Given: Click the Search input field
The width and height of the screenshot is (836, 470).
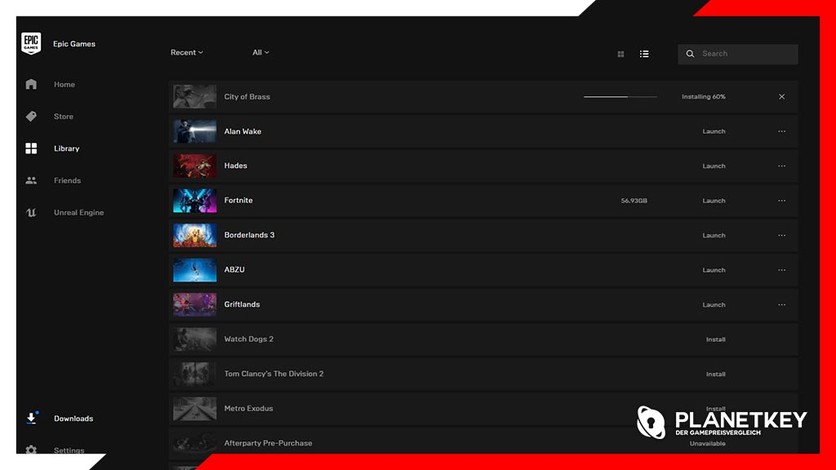Looking at the screenshot, I should click(746, 54).
